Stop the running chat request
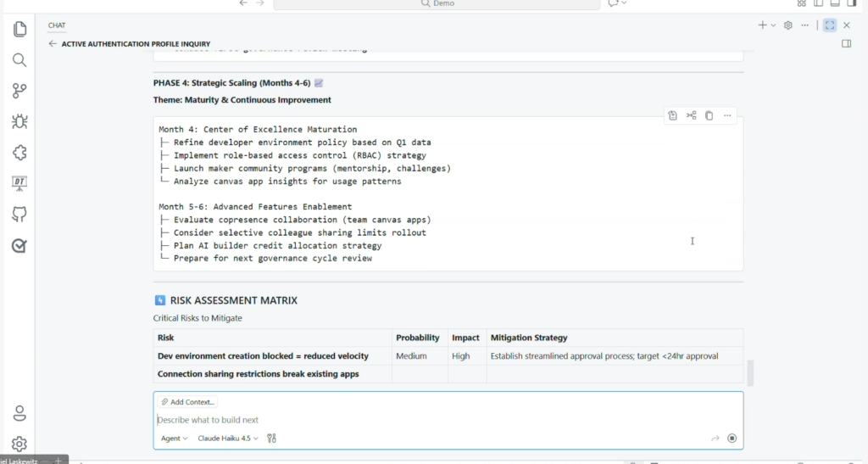The height and width of the screenshot is (464, 868). [x=732, y=439]
